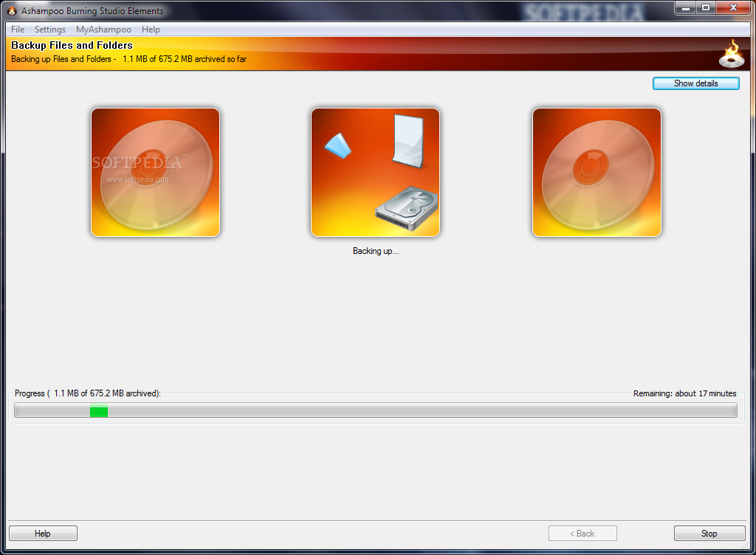Click the 'Backing up...' status label
756x555 pixels.
376,251
